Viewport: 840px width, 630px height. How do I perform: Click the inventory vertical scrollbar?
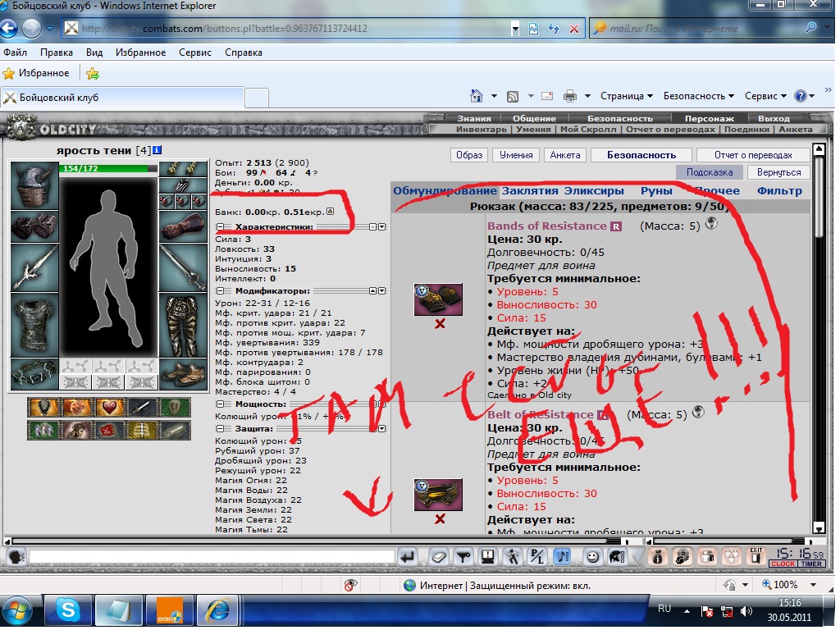(x=818, y=338)
